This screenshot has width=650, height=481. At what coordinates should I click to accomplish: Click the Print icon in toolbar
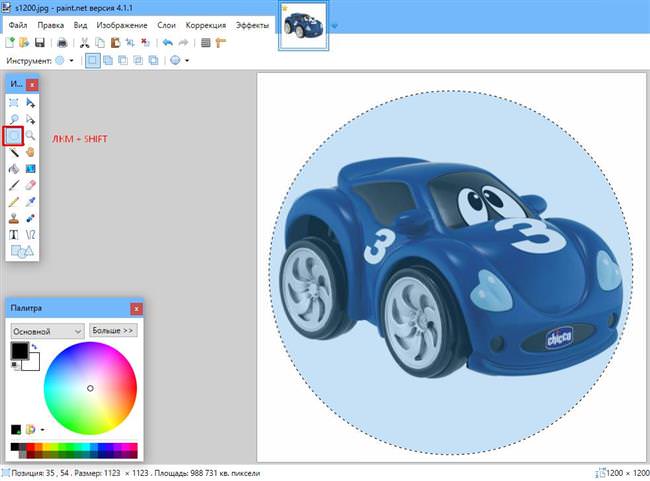62,42
